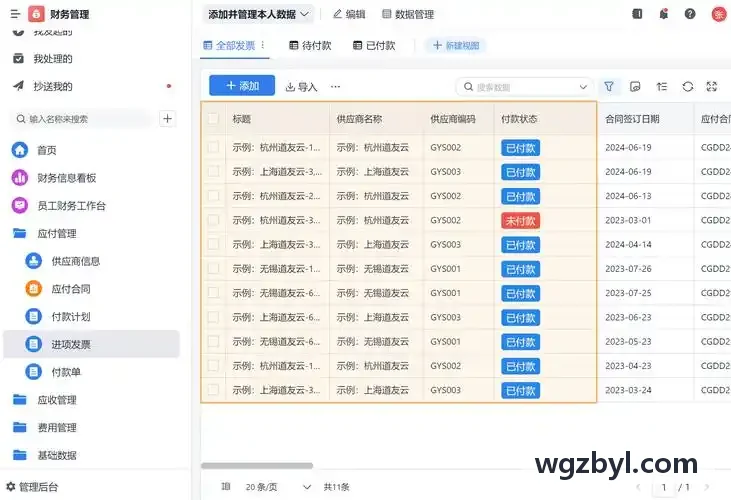Expand the search box dropdown arrow

click(583, 87)
